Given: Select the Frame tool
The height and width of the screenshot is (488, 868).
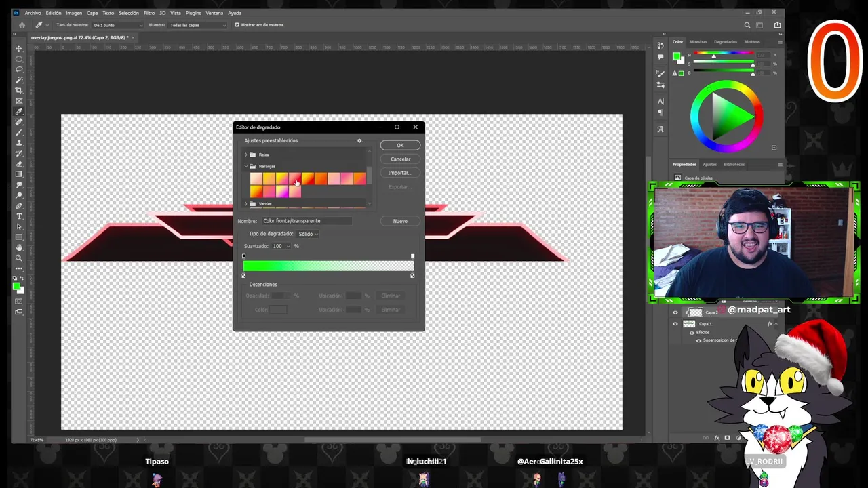Looking at the screenshot, I should coord(19,101).
